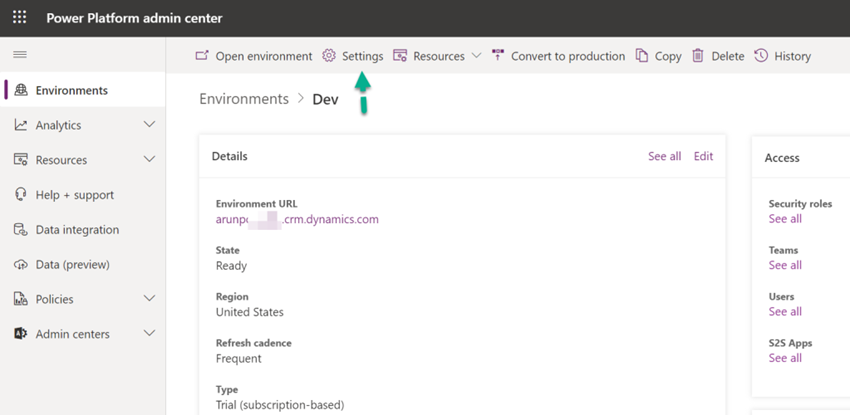Select Data integration in navigation
Screen dimensions: 850x415
tap(83, 230)
